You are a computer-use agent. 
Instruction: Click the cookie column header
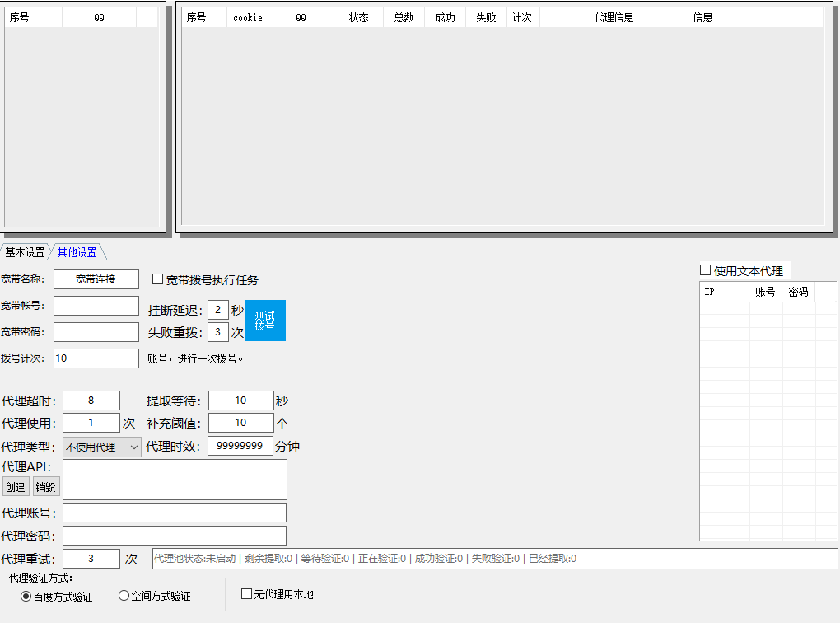[x=247, y=17]
